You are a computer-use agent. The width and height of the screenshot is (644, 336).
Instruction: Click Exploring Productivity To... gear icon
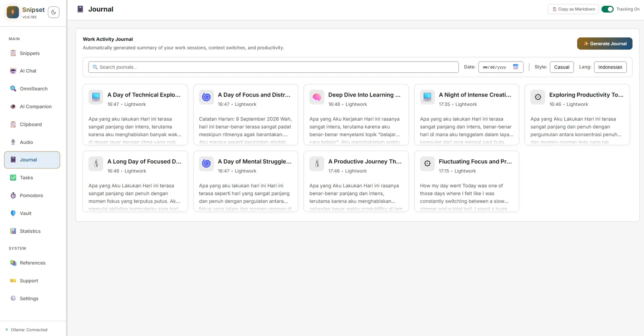pos(538,97)
